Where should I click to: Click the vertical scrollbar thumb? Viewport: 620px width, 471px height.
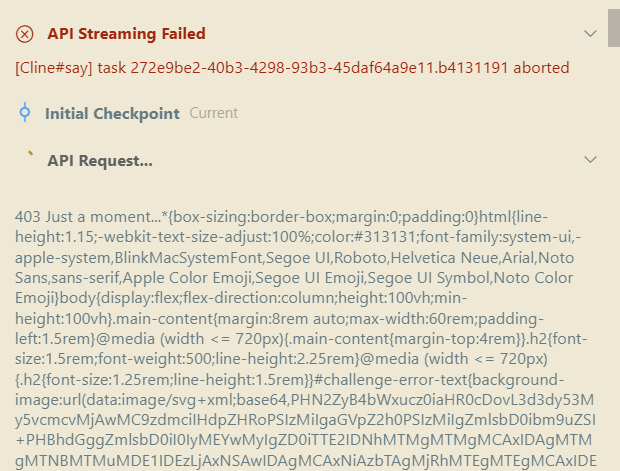click(x=614, y=28)
